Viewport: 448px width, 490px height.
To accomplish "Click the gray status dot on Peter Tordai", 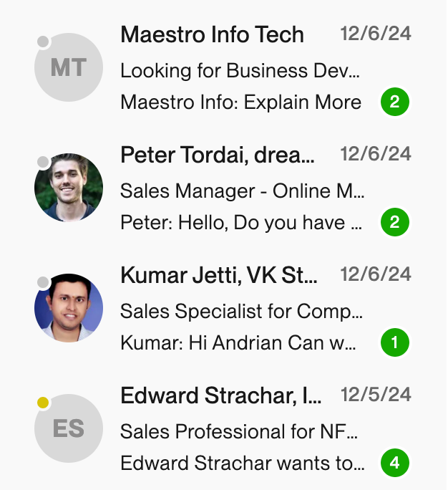I will point(43,162).
